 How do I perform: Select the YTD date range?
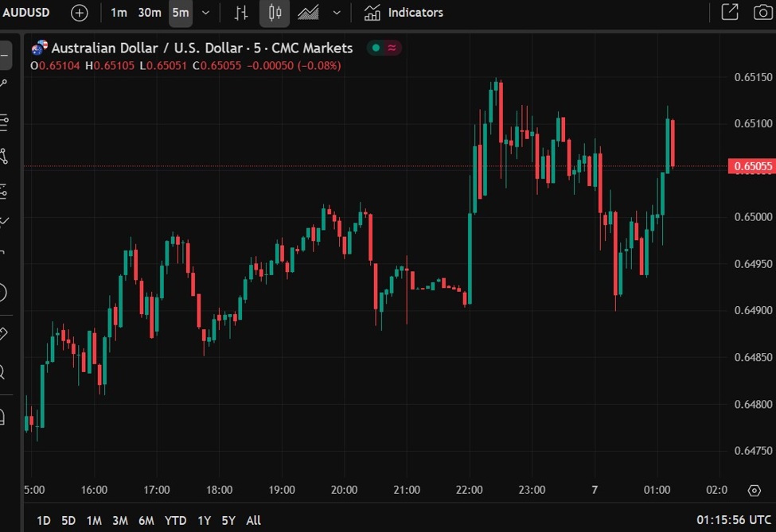pos(177,520)
